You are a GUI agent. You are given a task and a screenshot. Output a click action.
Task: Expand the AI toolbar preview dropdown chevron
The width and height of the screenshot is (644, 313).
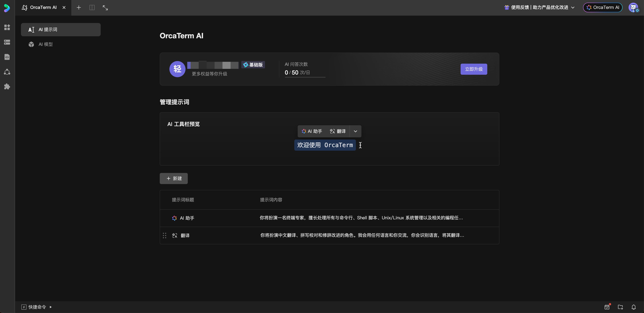pyautogui.click(x=355, y=131)
